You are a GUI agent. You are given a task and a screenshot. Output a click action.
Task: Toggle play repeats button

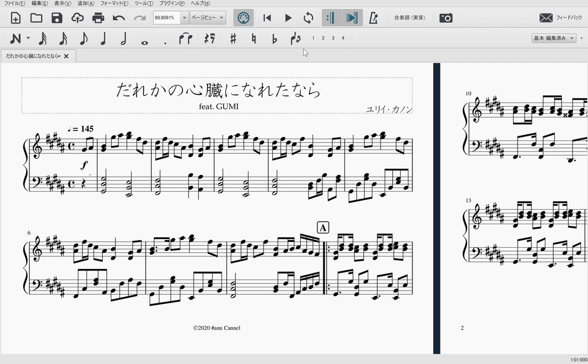click(331, 18)
